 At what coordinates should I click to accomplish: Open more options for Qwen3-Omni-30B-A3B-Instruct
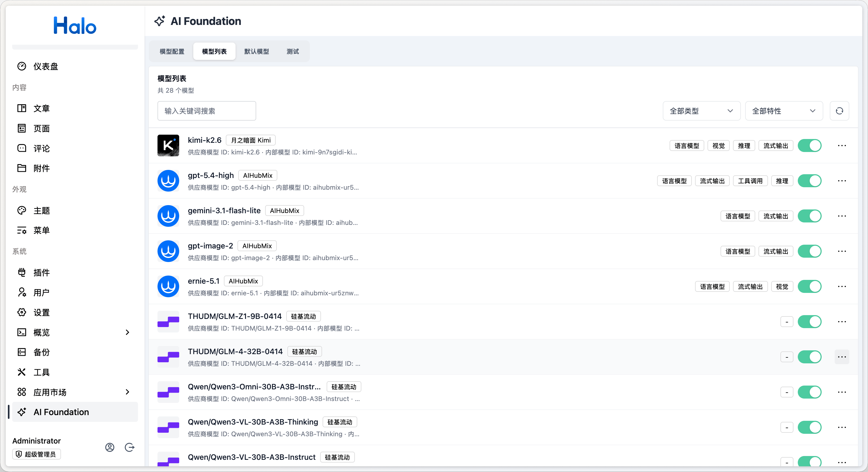842,392
